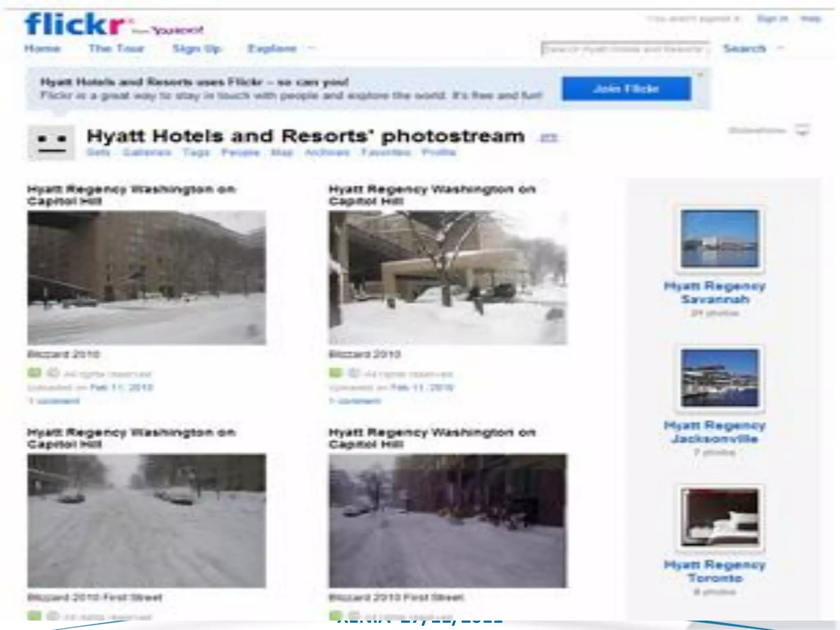Click the Join Flickr button

(626, 88)
